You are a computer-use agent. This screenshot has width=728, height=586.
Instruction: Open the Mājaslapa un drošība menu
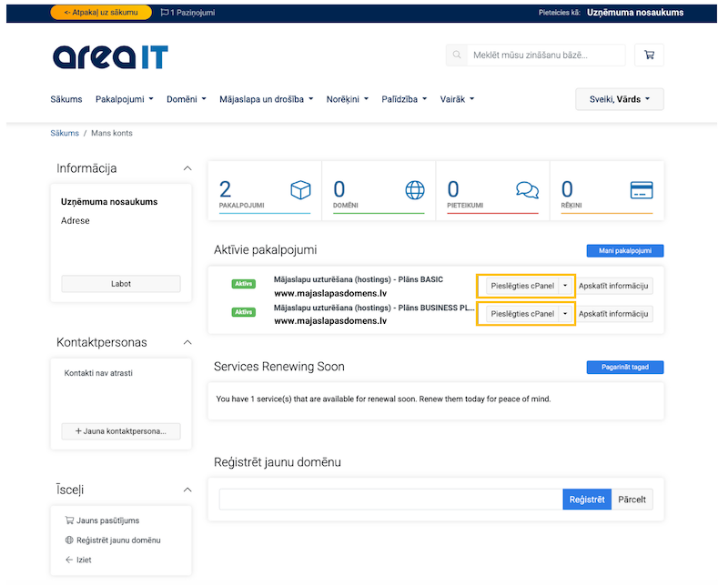click(x=266, y=99)
